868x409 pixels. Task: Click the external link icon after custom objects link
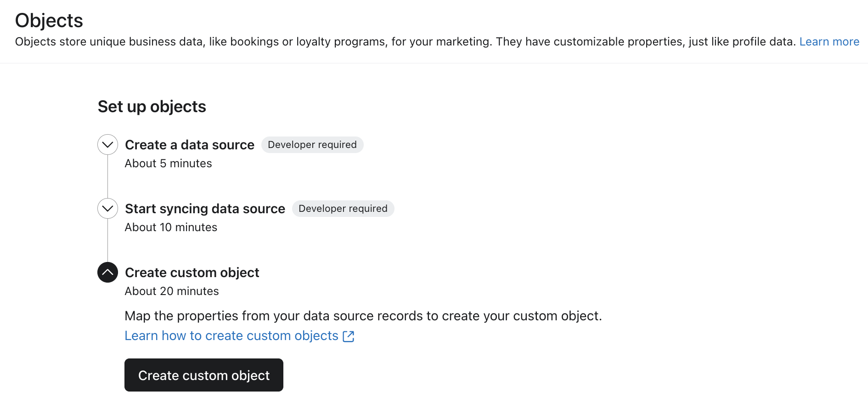click(349, 336)
